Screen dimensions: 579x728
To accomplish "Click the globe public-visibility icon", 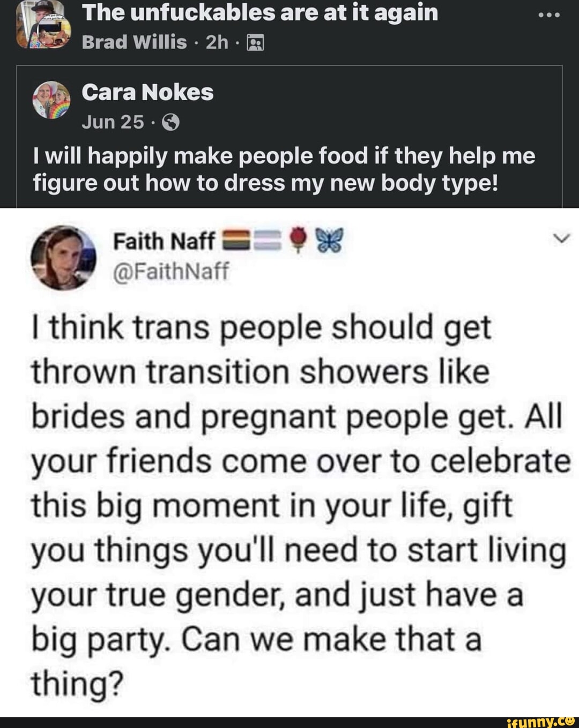I will tap(170, 124).
